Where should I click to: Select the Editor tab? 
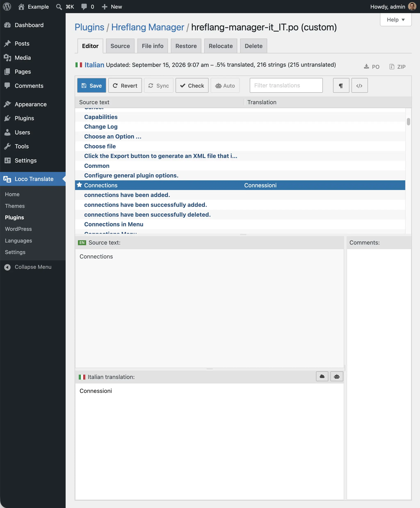coord(90,46)
